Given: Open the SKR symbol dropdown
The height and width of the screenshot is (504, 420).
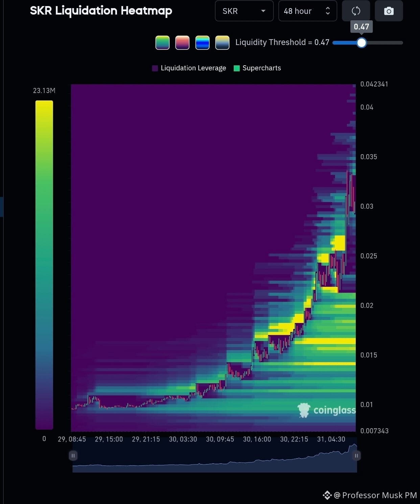Looking at the screenshot, I should tap(244, 11).
